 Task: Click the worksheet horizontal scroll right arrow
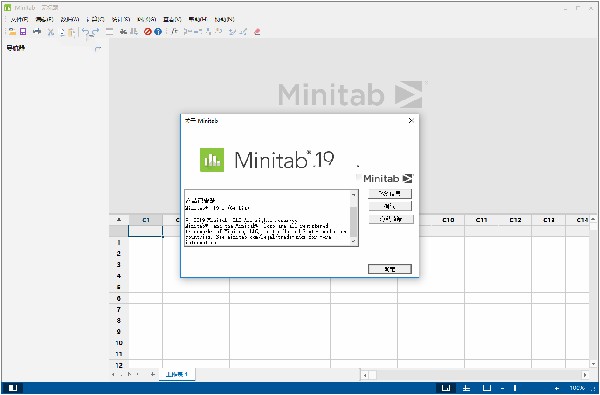click(585, 375)
